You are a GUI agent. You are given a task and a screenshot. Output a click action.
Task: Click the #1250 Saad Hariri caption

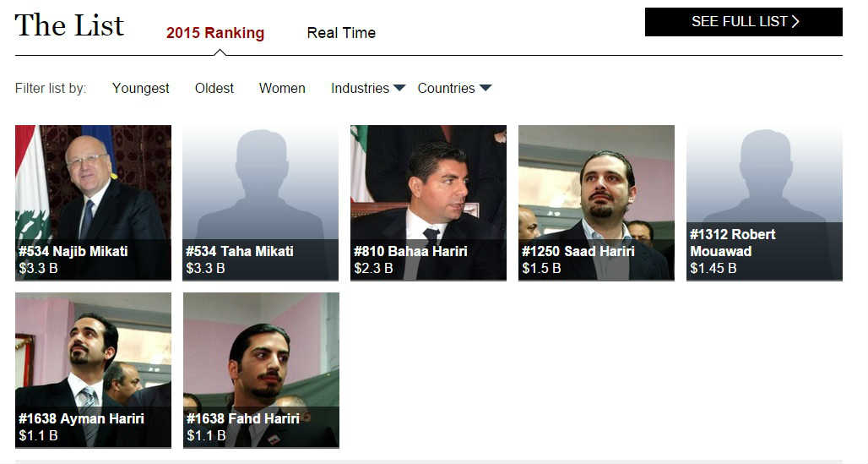point(578,251)
